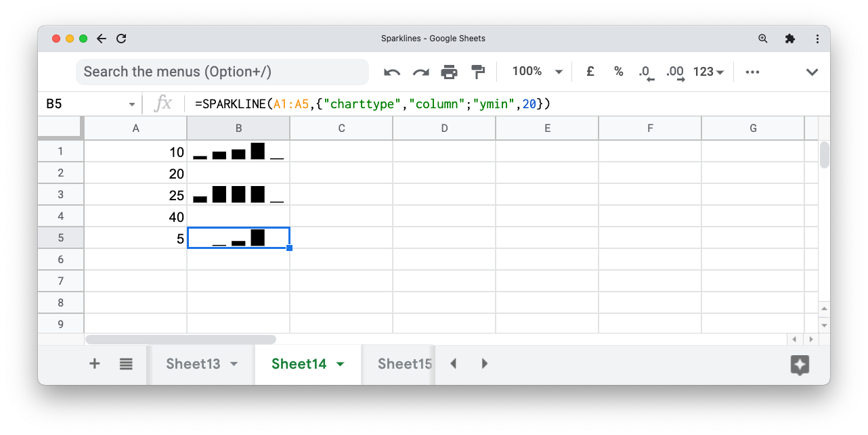This screenshot has height=435, width=868.
Task: Open the Print icon
Action: tap(450, 71)
